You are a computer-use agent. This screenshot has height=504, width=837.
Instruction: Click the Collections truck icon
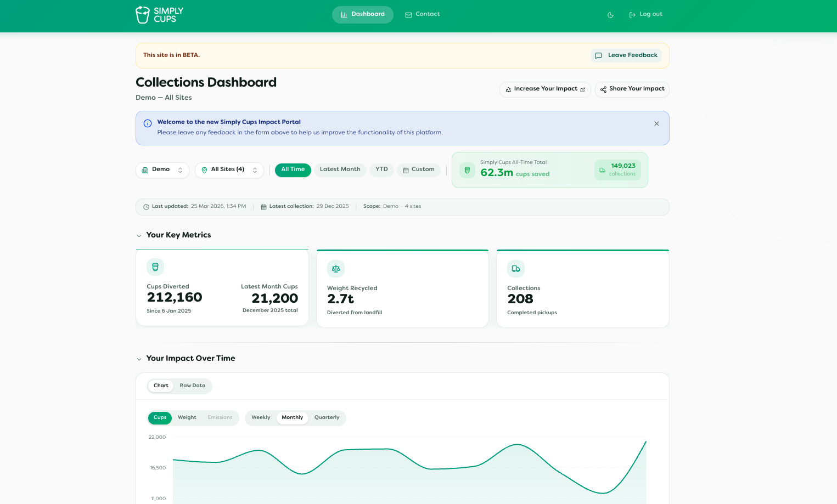point(516,269)
